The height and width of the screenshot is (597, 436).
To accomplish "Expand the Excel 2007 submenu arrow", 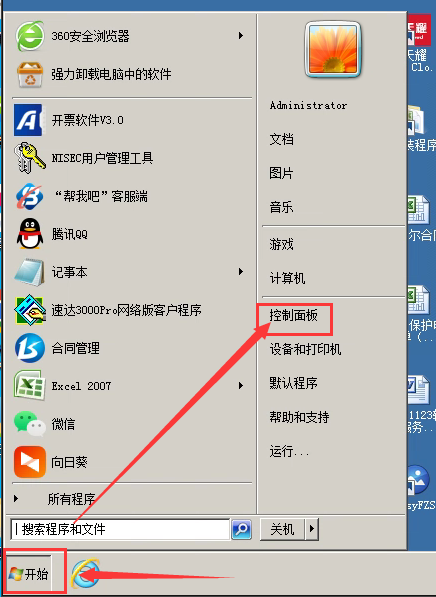I will click(x=241, y=386).
